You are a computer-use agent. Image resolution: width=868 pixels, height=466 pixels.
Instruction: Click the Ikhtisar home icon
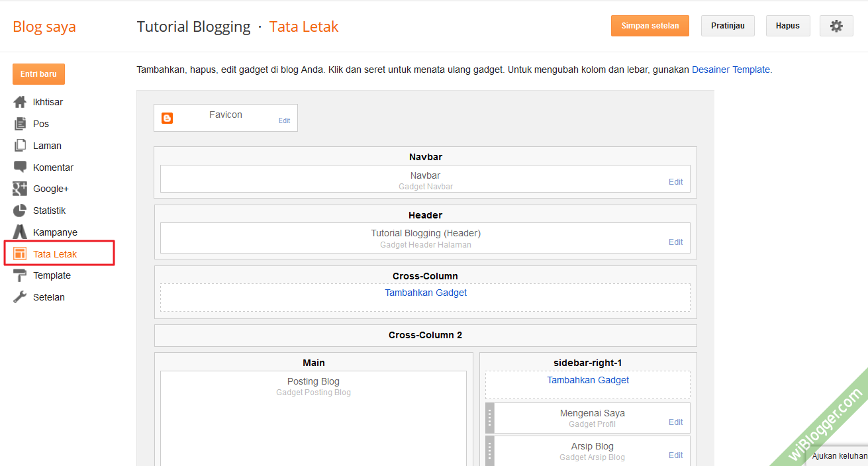click(20, 103)
